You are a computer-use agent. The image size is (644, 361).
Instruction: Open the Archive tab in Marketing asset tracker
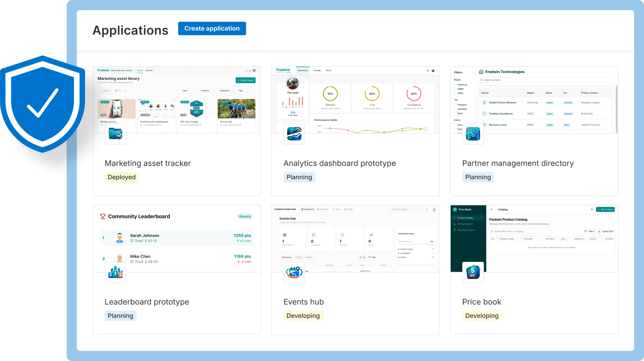click(149, 70)
